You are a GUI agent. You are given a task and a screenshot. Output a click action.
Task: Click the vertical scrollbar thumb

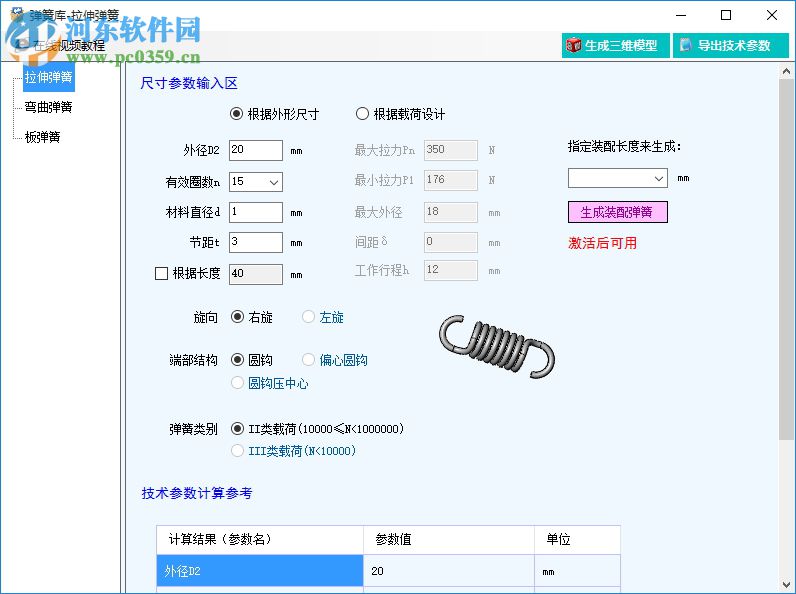pyautogui.click(x=786, y=260)
